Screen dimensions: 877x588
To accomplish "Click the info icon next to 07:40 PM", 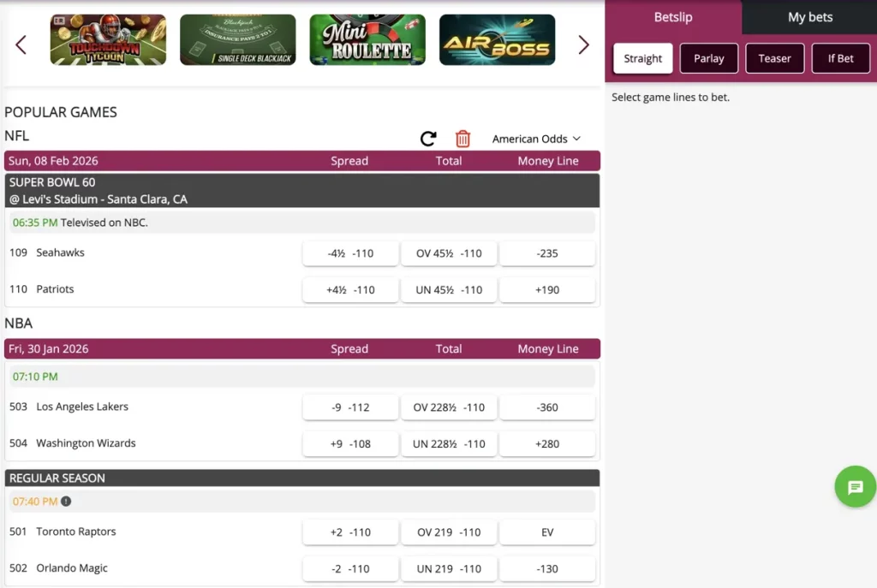I will 68,501.
